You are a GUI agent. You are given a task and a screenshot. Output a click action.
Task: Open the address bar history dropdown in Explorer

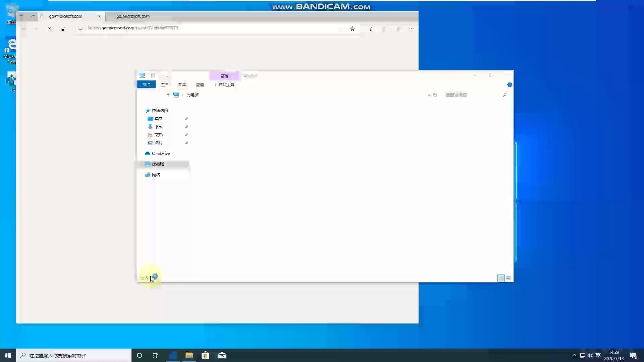[x=429, y=95]
